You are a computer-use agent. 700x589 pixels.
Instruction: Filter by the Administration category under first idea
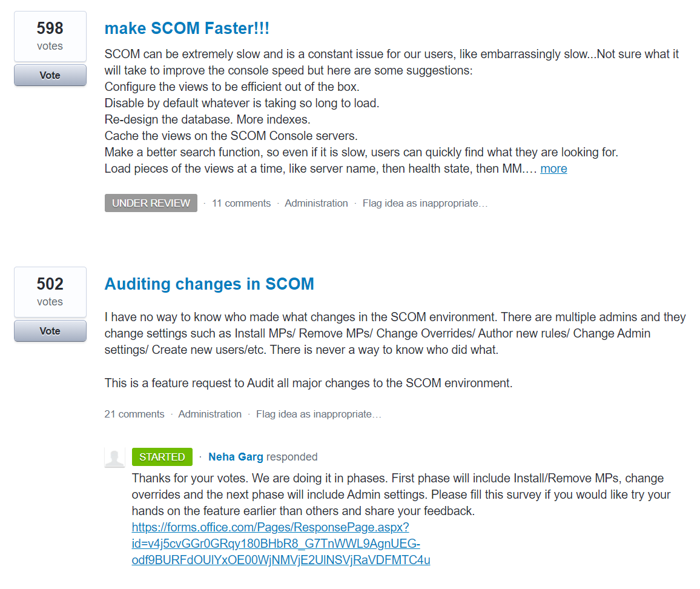316,203
